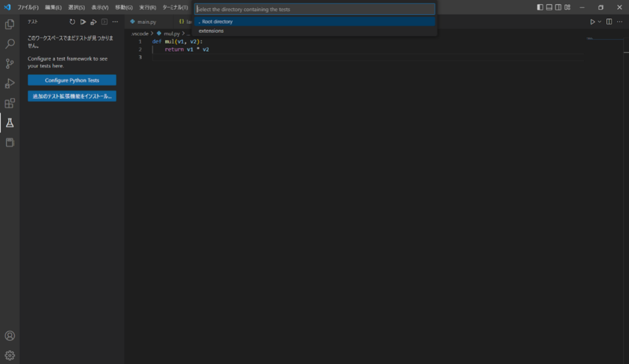Toggle the secondary side bar layout button

coord(558,7)
